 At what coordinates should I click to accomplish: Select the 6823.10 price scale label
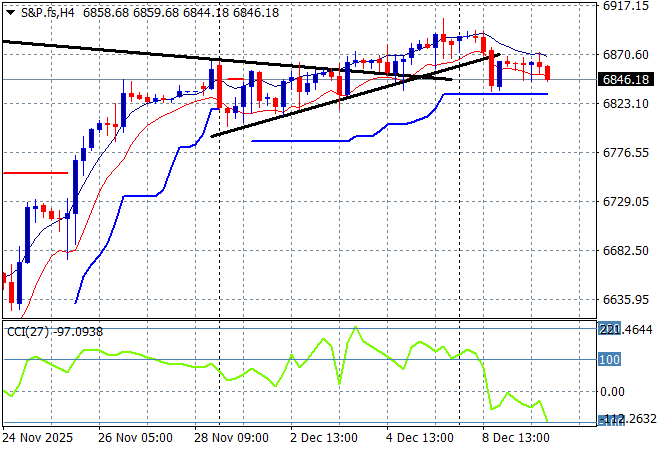click(x=625, y=104)
